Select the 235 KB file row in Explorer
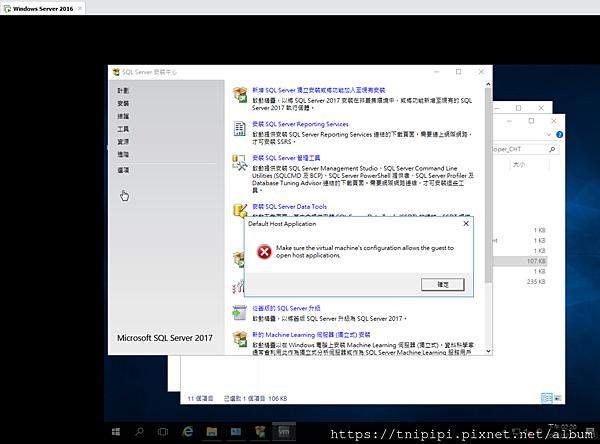 520,281
